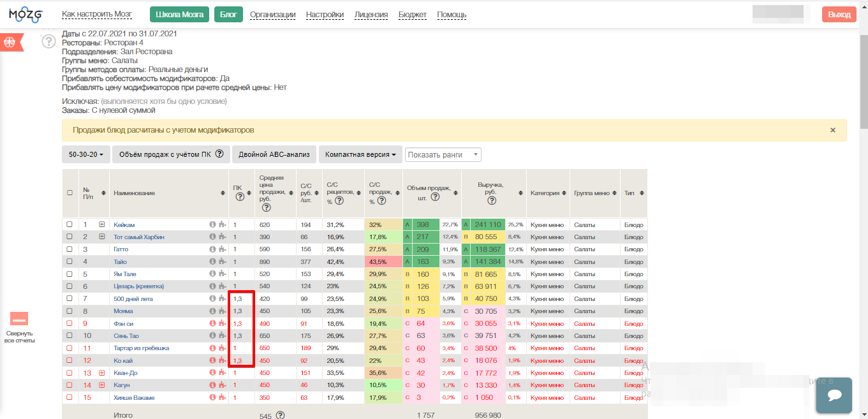Toggle the select-all checkbox in table header

[70, 193]
